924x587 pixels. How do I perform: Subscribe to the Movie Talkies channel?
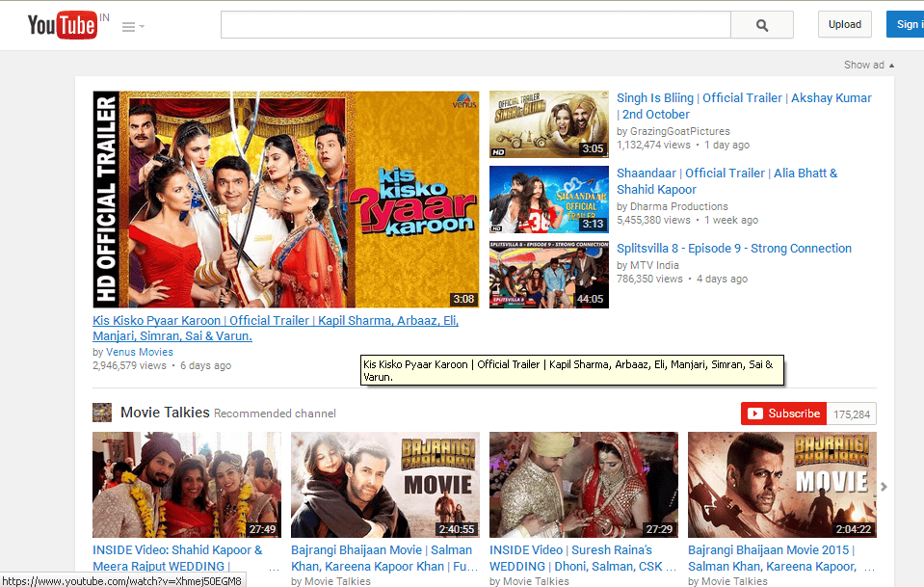(x=783, y=414)
